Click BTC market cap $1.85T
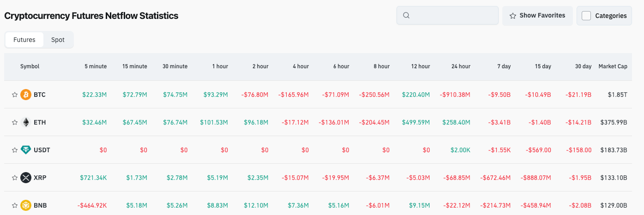The width and height of the screenshot is (644, 215). (x=618, y=95)
